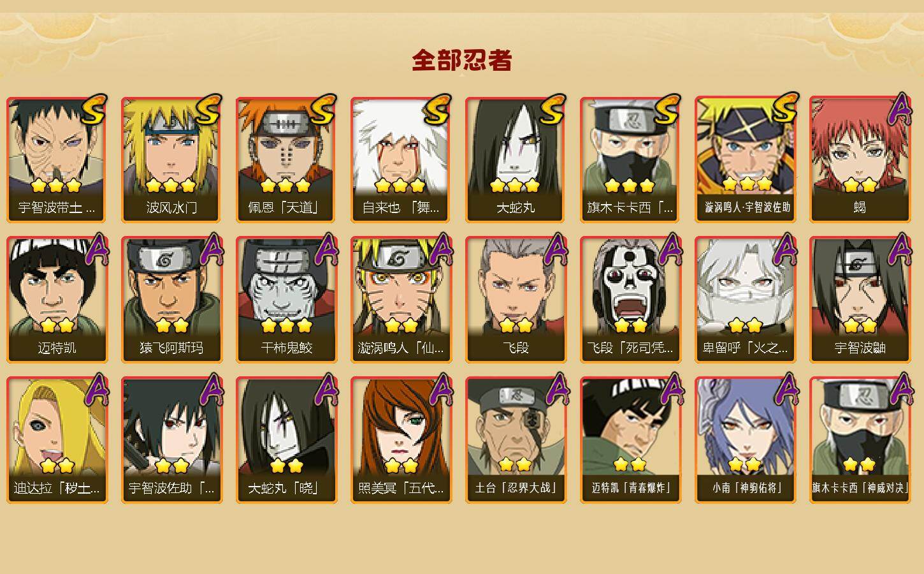Select the 宇智波鼬 ninja card
This screenshot has width=924, height=574.
coord(860,300)
